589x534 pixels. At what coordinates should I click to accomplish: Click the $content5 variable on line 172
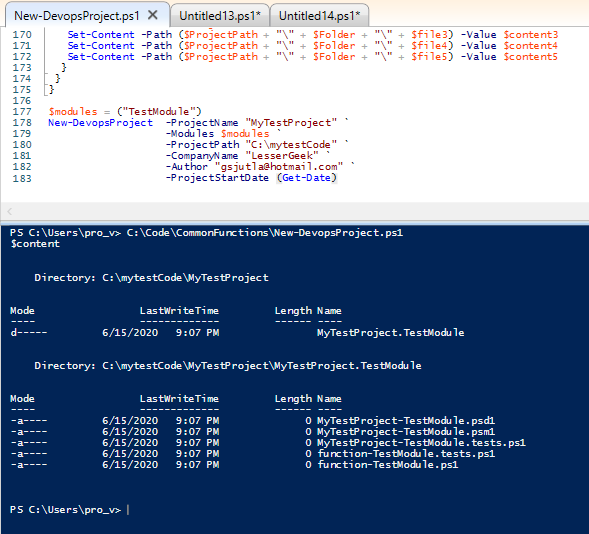point(531,56)
